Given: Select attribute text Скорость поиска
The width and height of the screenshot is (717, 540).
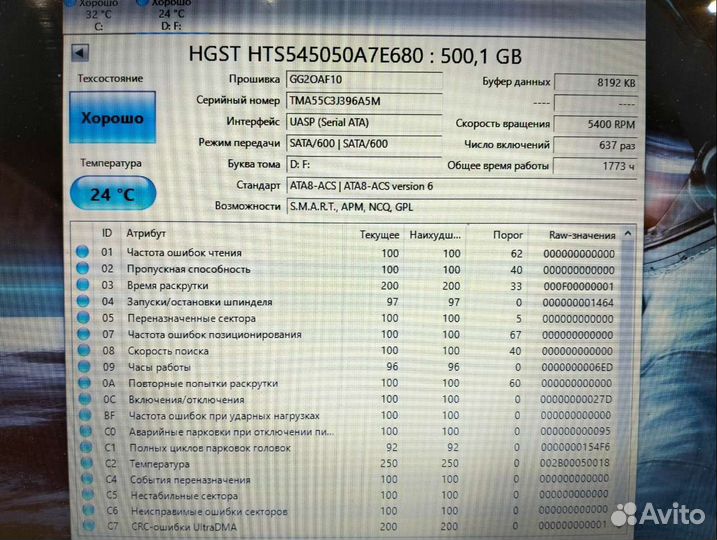Looking at the screenshot, I should coord(168,351).
